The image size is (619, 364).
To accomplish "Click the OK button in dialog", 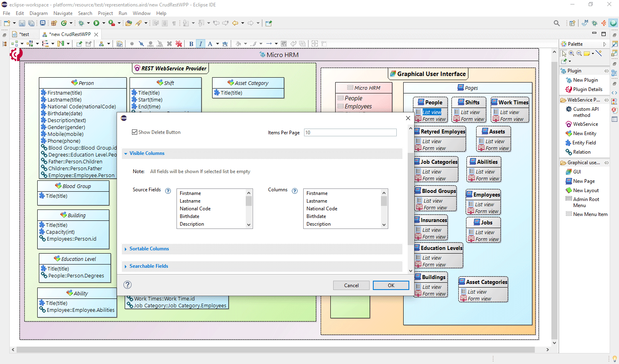I will coord(391,285).
